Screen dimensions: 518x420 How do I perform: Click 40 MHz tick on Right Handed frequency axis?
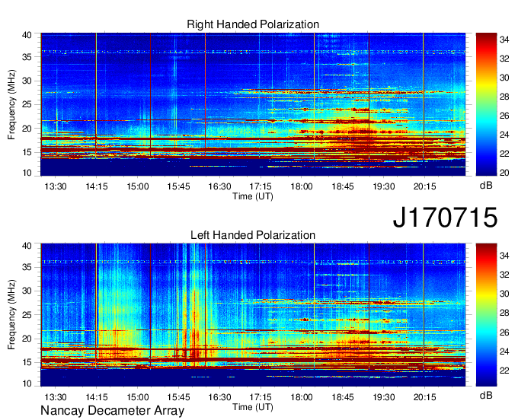27,35
